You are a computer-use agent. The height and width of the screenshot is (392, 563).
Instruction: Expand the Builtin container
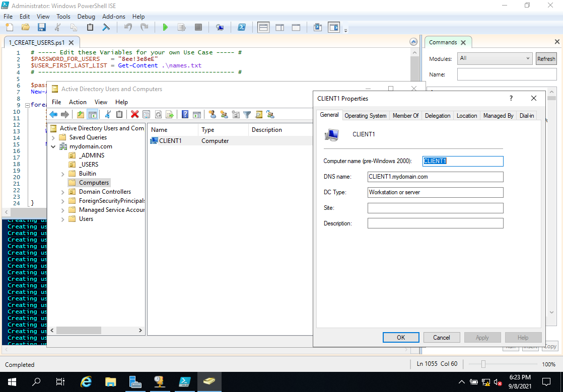[x=63, y=174]
